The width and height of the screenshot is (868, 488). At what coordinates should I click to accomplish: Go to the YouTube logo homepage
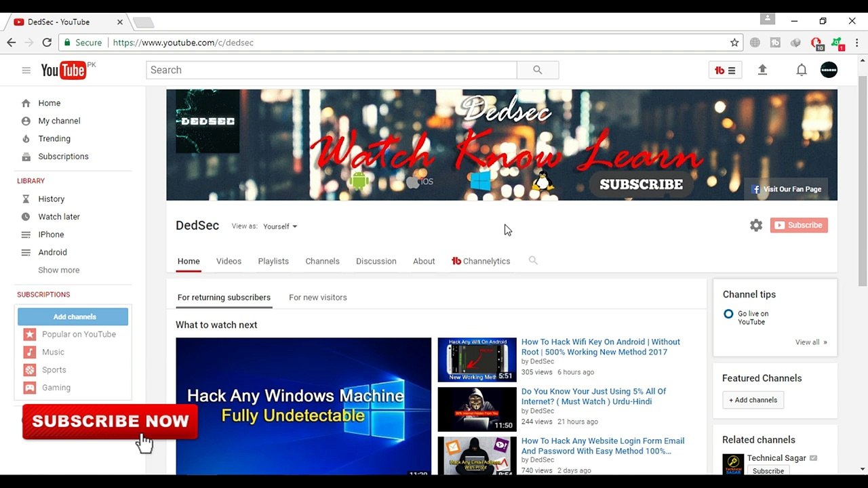click(64, 70)
